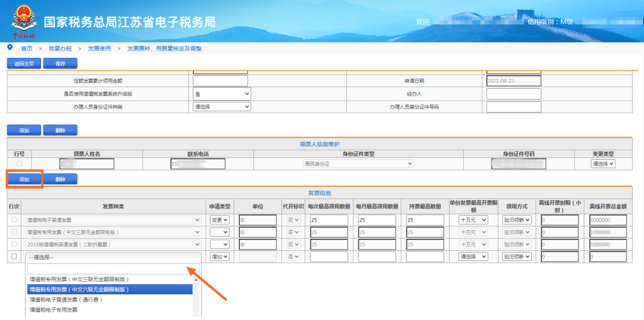Screen dimensions: 644x320
Task: Open 开票限额 请选择 dropdown in last row
Action: (473, 256)
